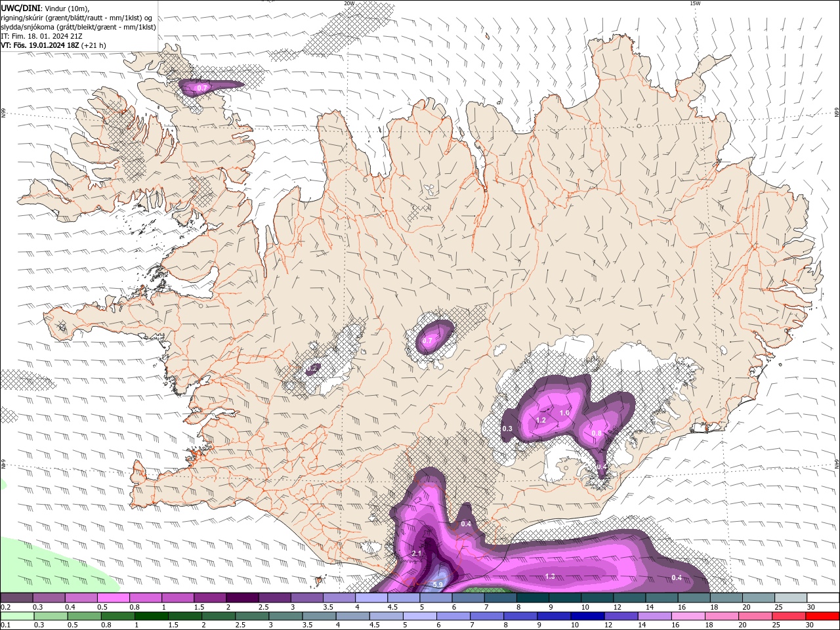Click the '2.1' precipitation value on the map
Viewport: 840px width, 630px height.
(416, 554)
